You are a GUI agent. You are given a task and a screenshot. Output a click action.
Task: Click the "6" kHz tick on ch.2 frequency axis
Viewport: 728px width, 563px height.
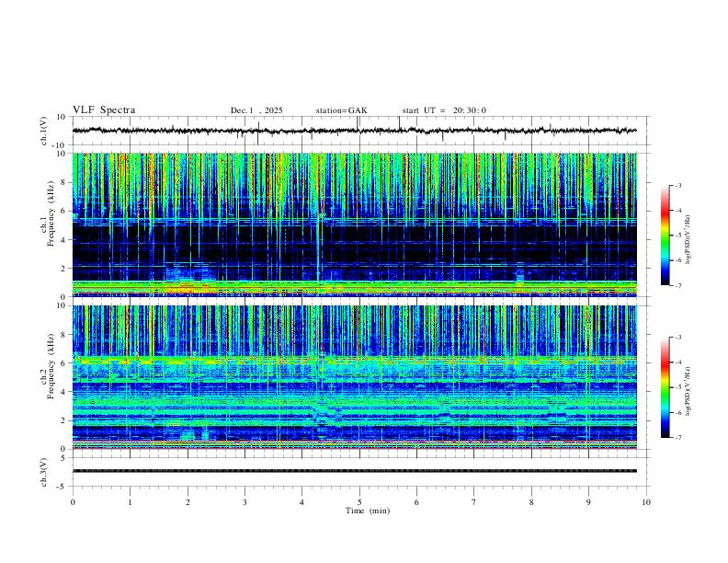pos(63,363)
